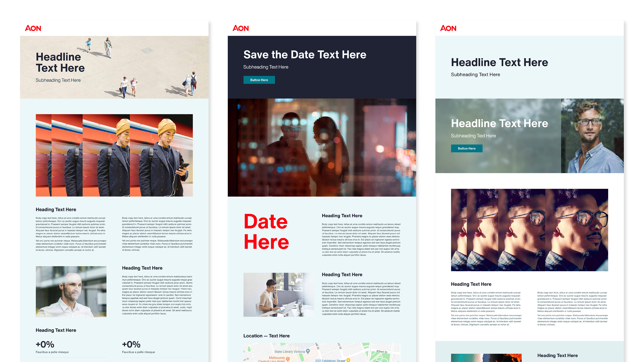Click the couple in city lights night photo
This screenshot has width=644, height=362.
[322, 147]
